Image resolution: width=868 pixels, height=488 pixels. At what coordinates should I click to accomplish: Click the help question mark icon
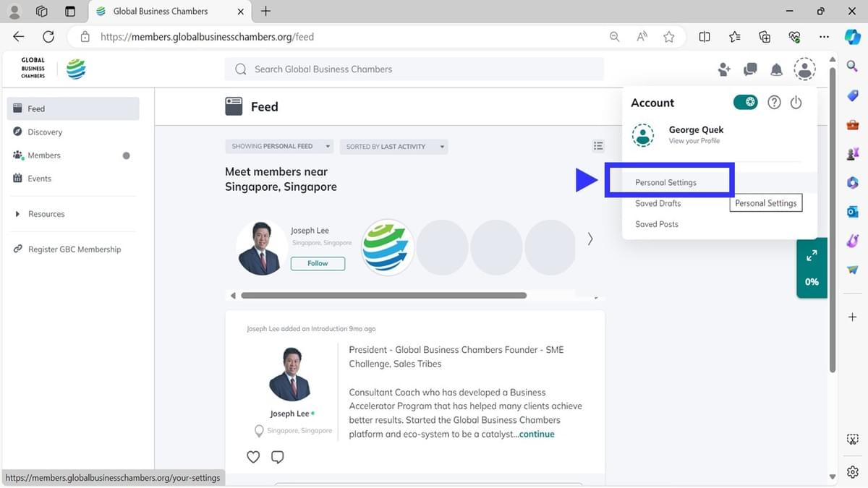click(x=774, y=103)
